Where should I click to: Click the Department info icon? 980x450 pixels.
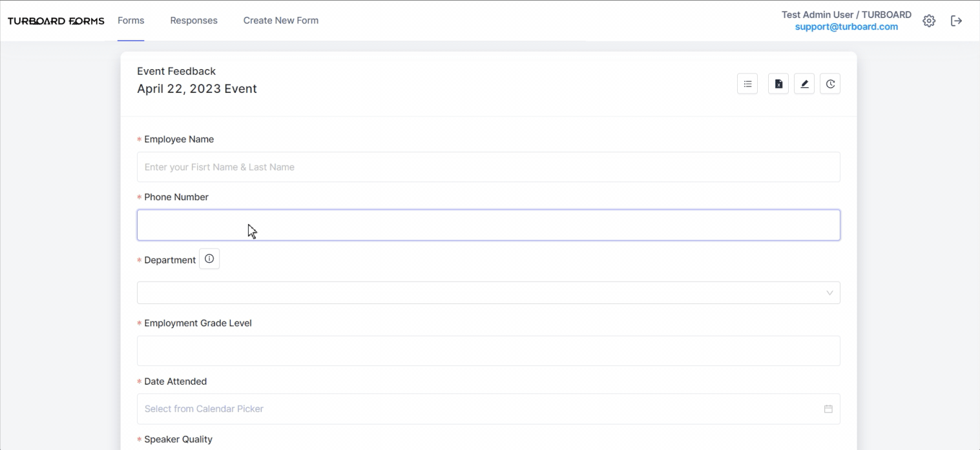point(209,259)
